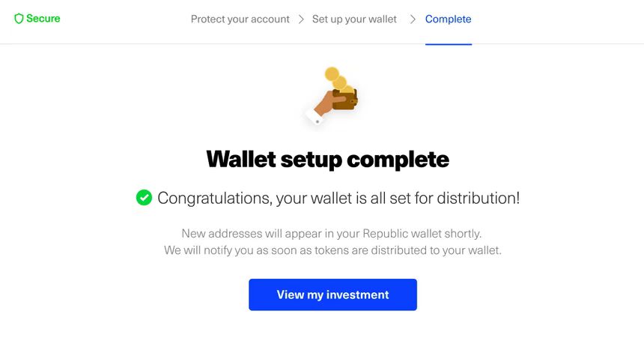
Task: Go back to Protect your account step
Action: [x=240, y=19]
